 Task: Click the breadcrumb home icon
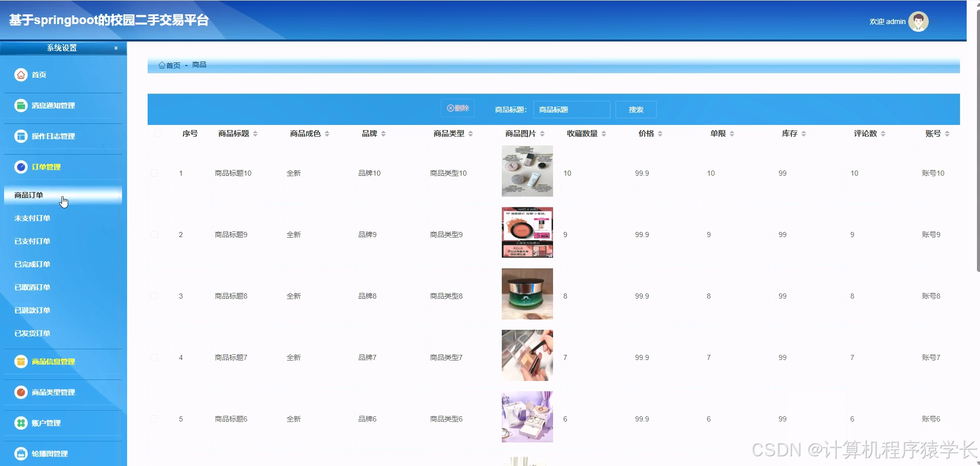click(x=162, y=65)
